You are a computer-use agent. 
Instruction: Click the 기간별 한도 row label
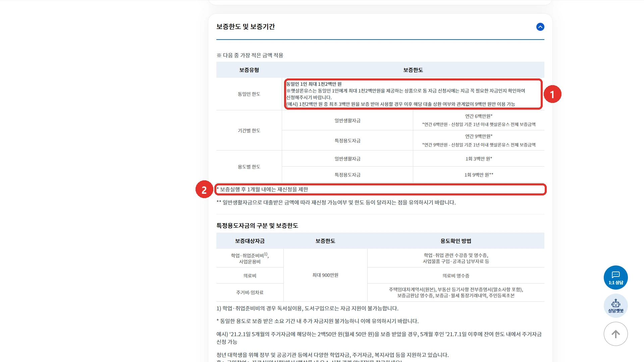pos(249,130)
